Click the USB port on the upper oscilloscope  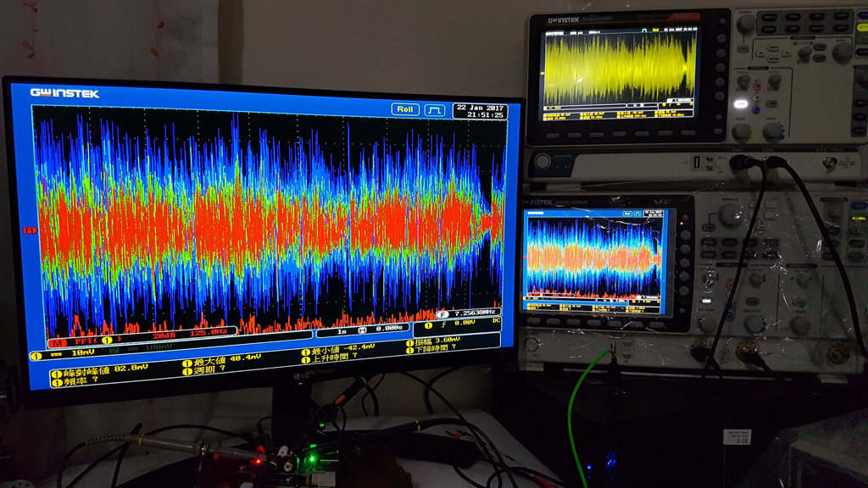697,163
